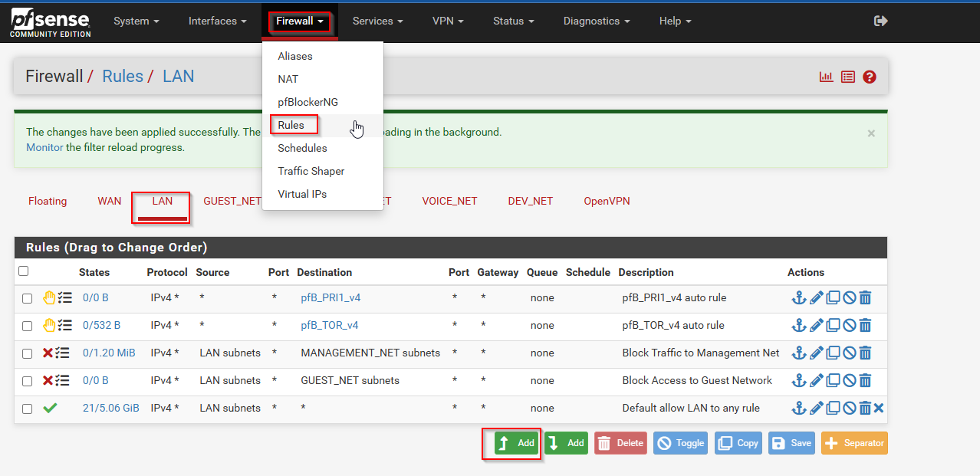Viewport: 980px width, 476px height.
Task: Open the Diagnostics dropdown menu
Action: click(596, 21)
